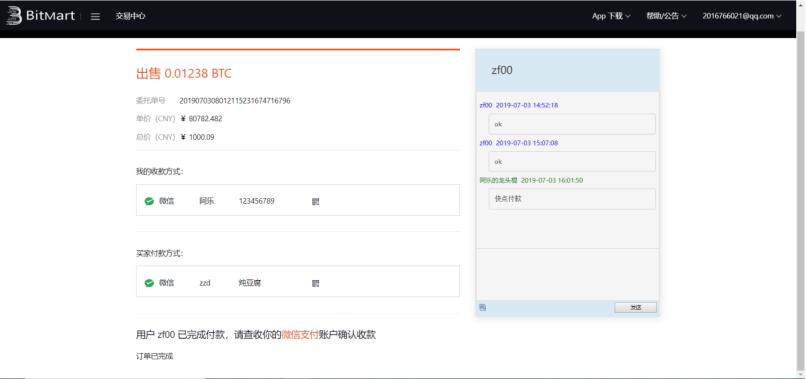Open the 2016766021@qq.com account menu
The image size is (806, 379).
pyautogui.click(x=742, y=16)
